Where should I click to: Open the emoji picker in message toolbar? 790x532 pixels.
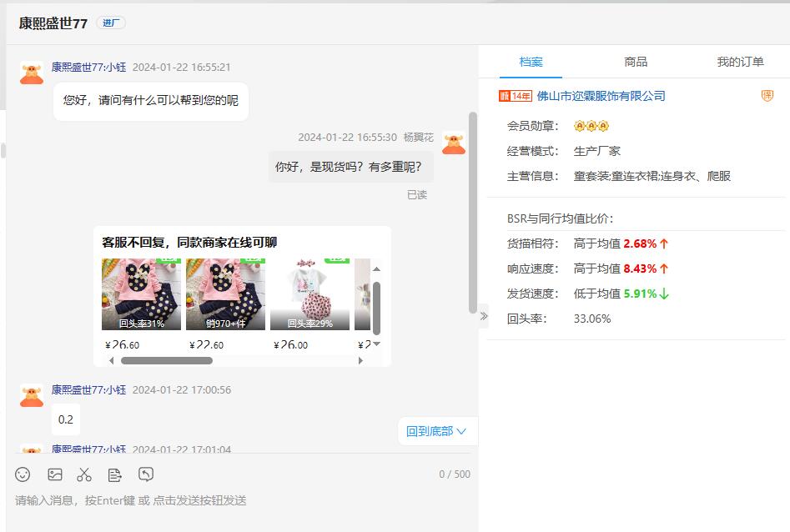[x=23, y=474]
